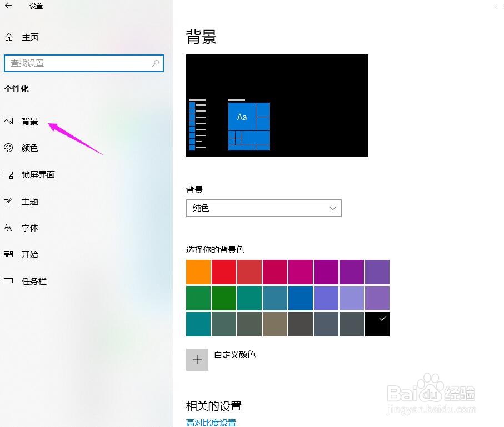Open the 任务栏 settings page

[34, 282]
